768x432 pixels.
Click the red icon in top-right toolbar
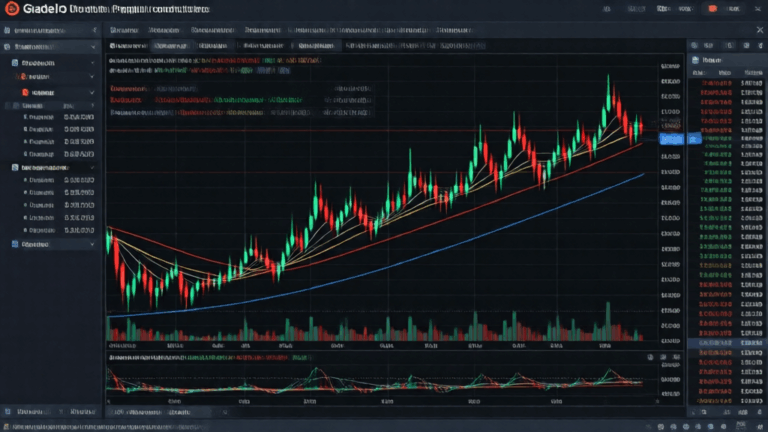[x=712, y=9]
